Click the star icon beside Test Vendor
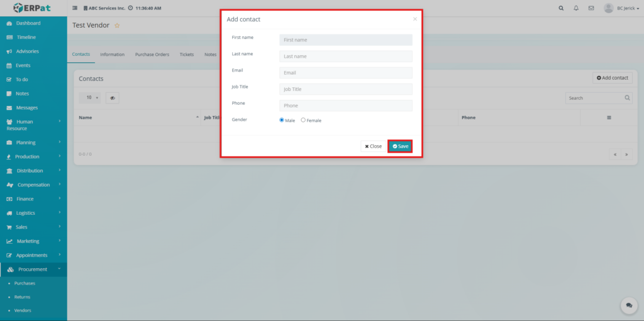This screenshot has height=321, width=644. [x=117, y=25]
